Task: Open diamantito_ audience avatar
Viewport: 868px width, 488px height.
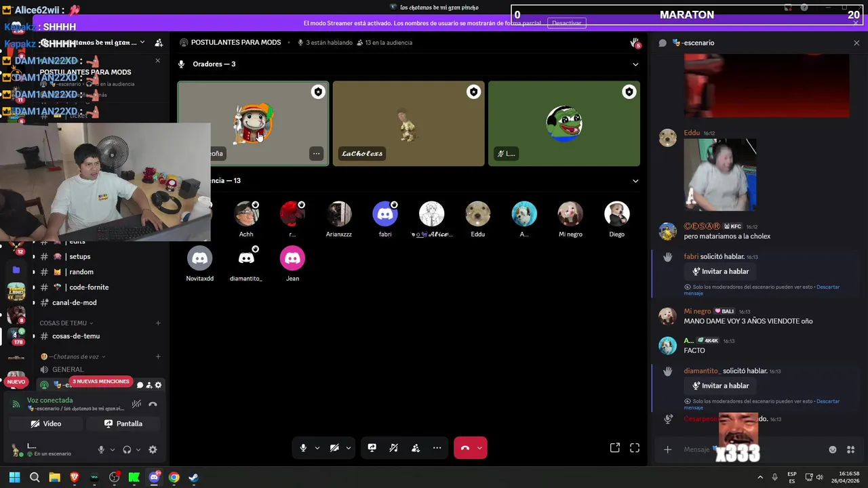Action: click(246, 258)
